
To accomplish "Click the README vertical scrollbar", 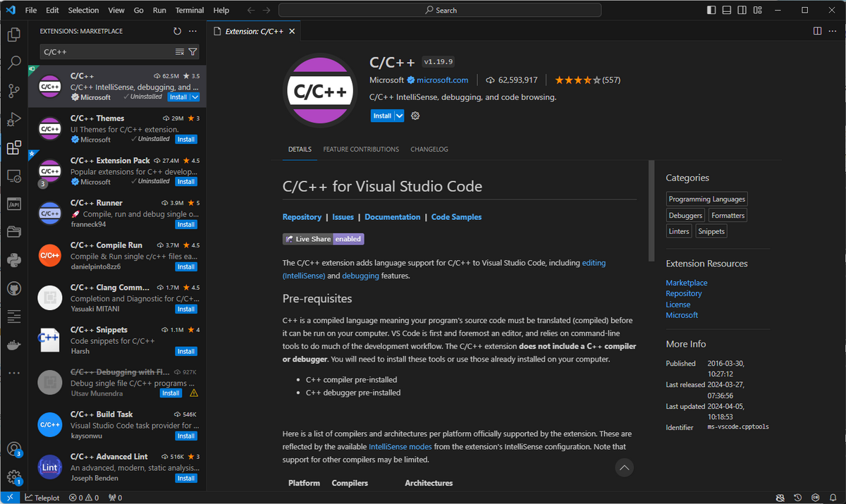I will click(x=651, y=211).
